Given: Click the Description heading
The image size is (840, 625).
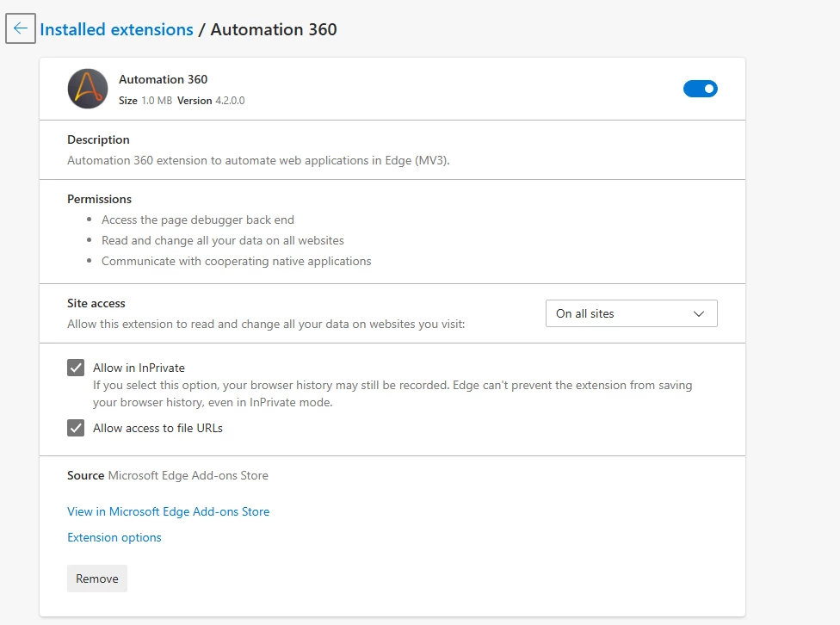Looking at the screenshot, I should pyautogui.click(x=98, y=139).
